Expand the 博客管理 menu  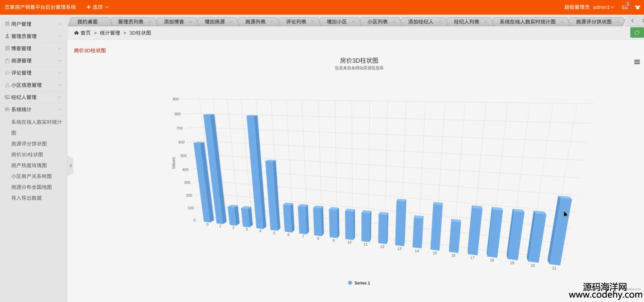click(x=33, y=48)
